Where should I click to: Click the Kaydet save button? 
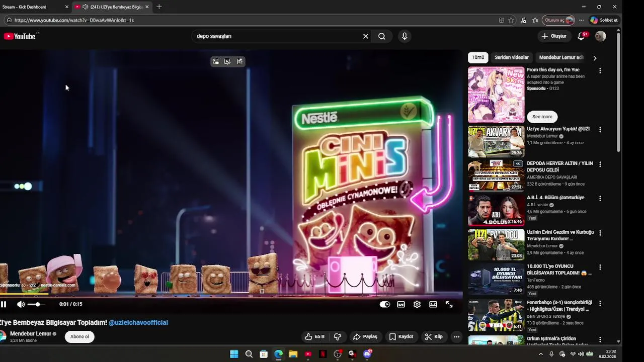point(401,337)
